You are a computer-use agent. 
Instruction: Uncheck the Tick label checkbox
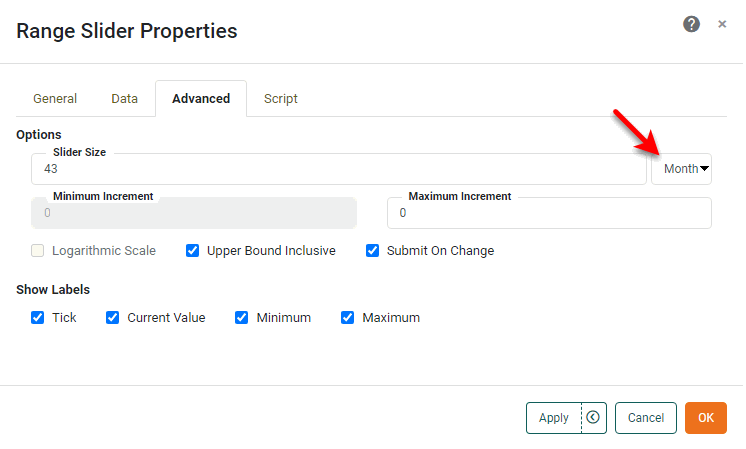[38, 318]
